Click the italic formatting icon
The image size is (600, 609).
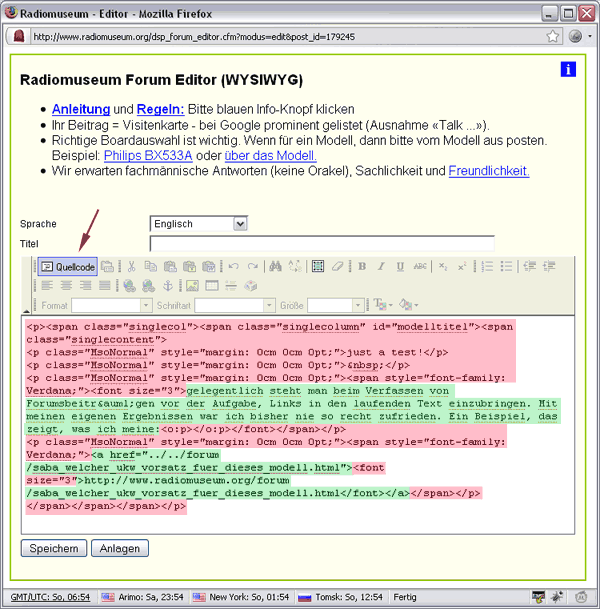click(380, 267)
